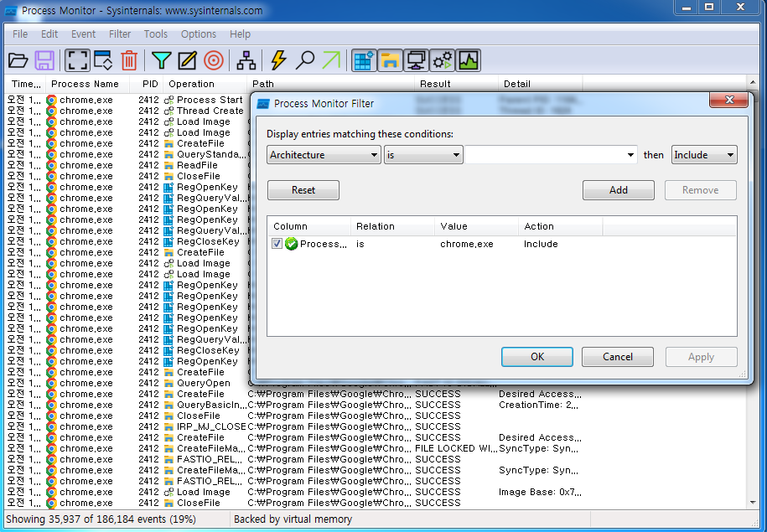Viewport: 767px width, 532px height.
Task: Open the Edit menu
Action: [49, 34]
